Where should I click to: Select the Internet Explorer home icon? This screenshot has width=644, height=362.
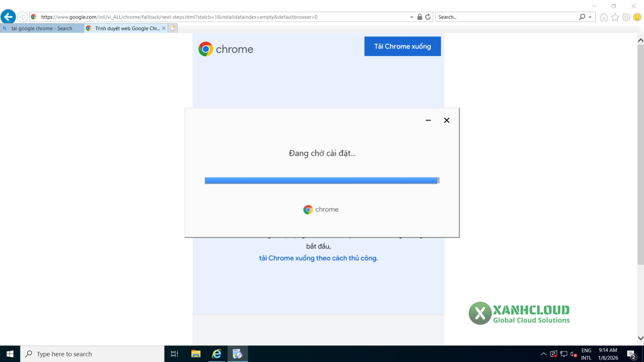[x=605, y=17]
